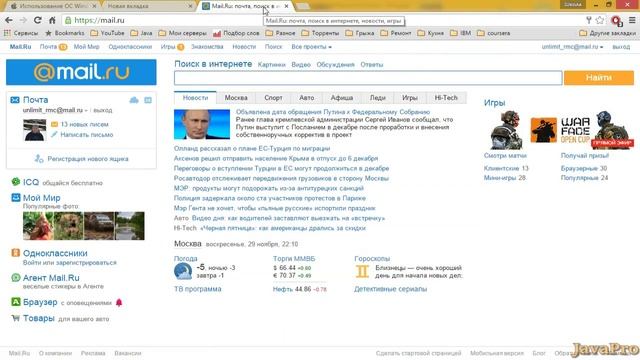Select the Леди tab

click(x=378, y=98)
